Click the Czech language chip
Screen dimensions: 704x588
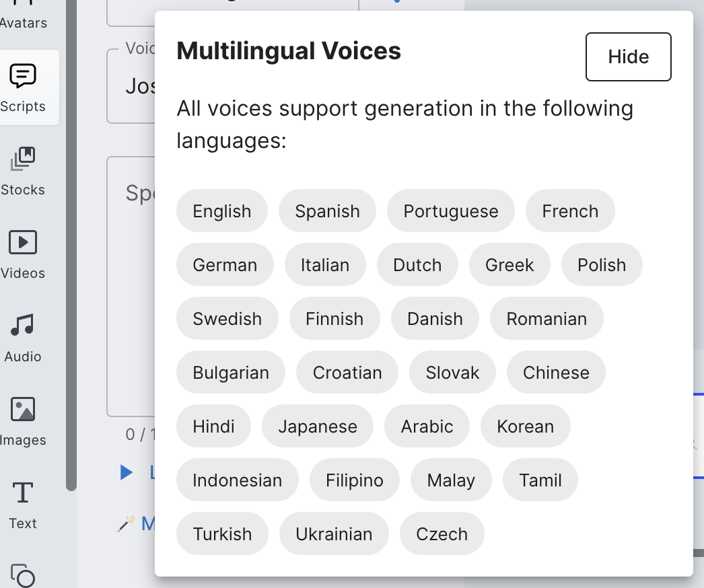[442, 534]
